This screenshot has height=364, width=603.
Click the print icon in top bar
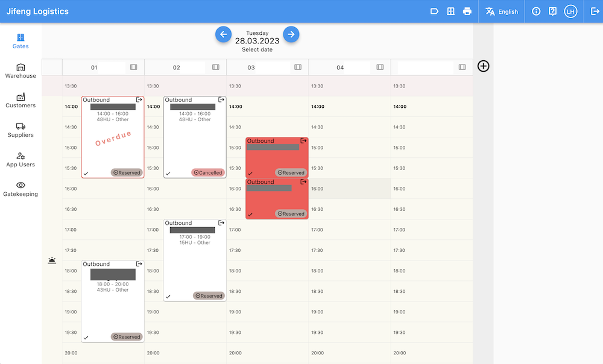(467, 11)
